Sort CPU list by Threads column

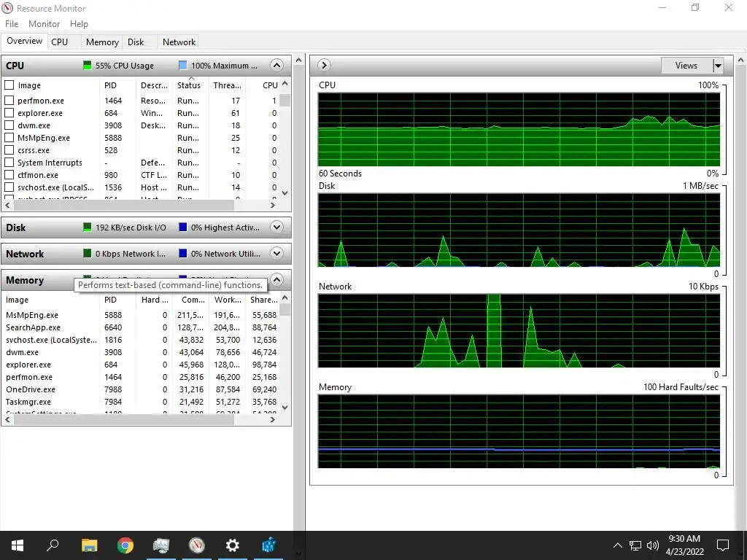point(228,85)
